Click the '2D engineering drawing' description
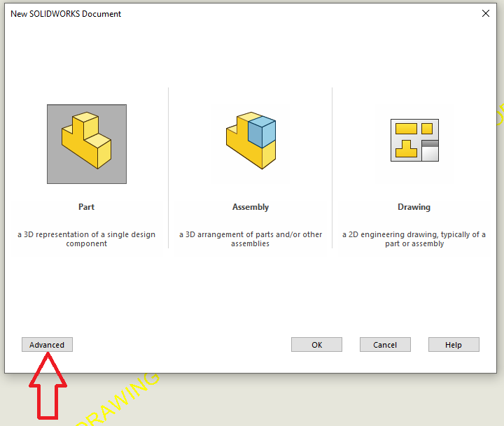Screen dimensions: 504x426 pyautogui.click(x=414, y=239)
